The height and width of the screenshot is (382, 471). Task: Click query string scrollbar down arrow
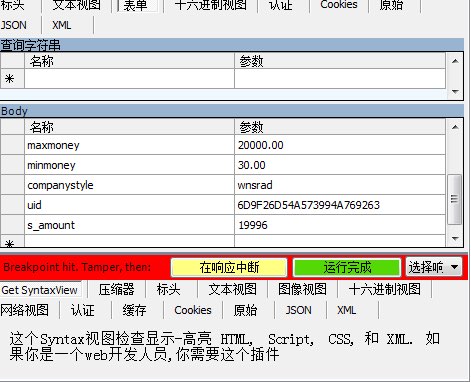(455, 91)
